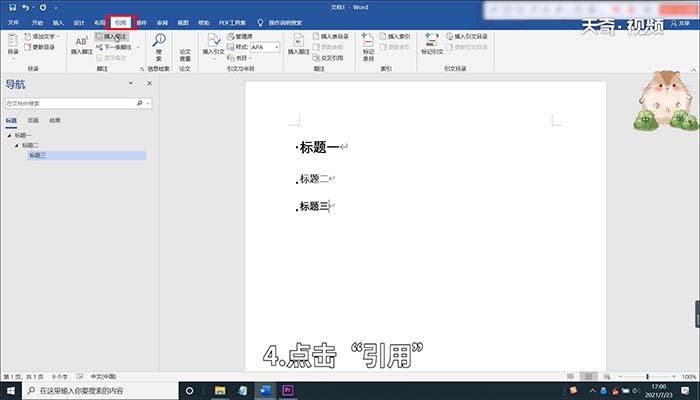Viewport: 700px width, 400px height.
Task: Undo the last action
Action: (x=25, y=7)
